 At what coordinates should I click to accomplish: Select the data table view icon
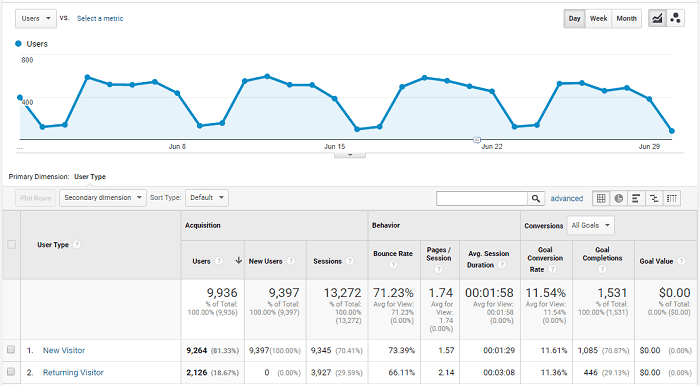point(601,198)
